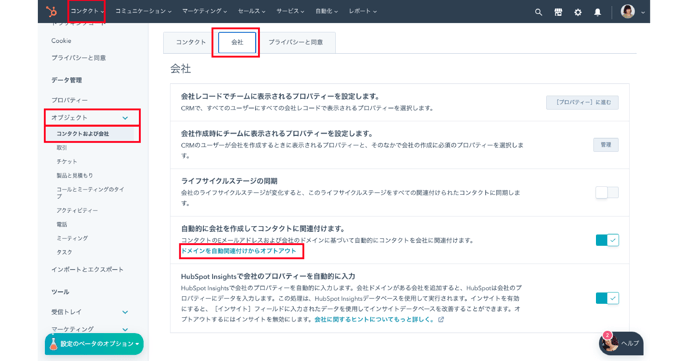Screen dimensions: 688x361
Task: Collapse the オブジェクト sidebar section
Action: point(125,118)
